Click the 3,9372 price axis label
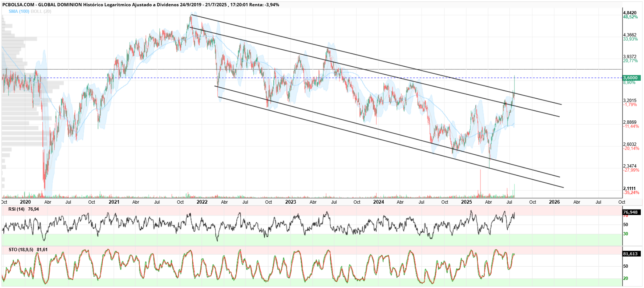644x288 pixels. (x=630, y=57)
